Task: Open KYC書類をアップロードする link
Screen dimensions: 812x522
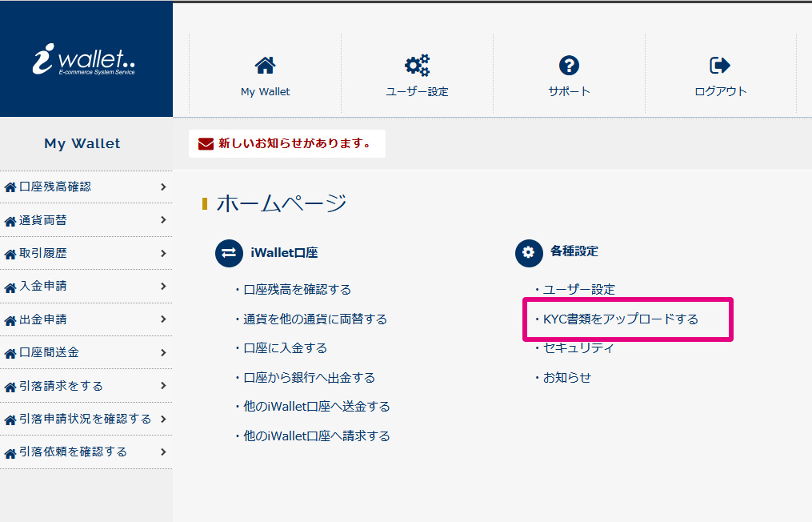Action: (620, 319)
